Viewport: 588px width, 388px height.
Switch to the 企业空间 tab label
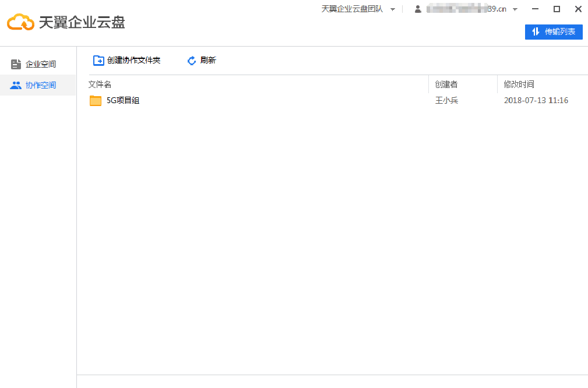41,64
